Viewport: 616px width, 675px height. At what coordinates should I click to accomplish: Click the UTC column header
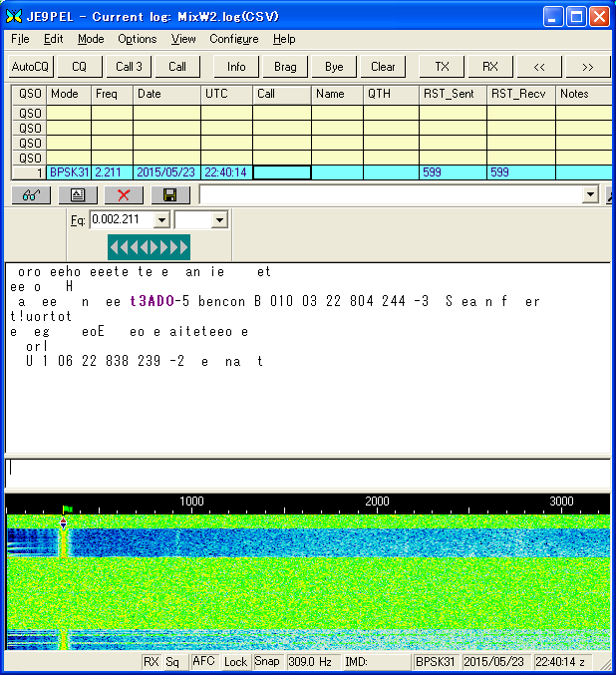[x=226, y=94]
